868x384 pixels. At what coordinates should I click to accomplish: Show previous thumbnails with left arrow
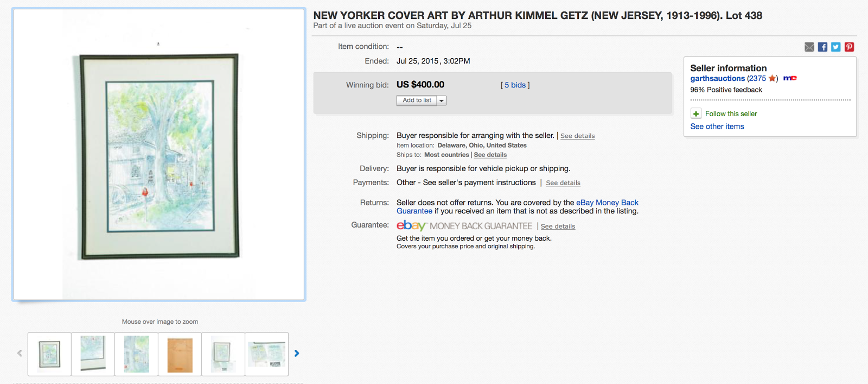coord(20,353)
